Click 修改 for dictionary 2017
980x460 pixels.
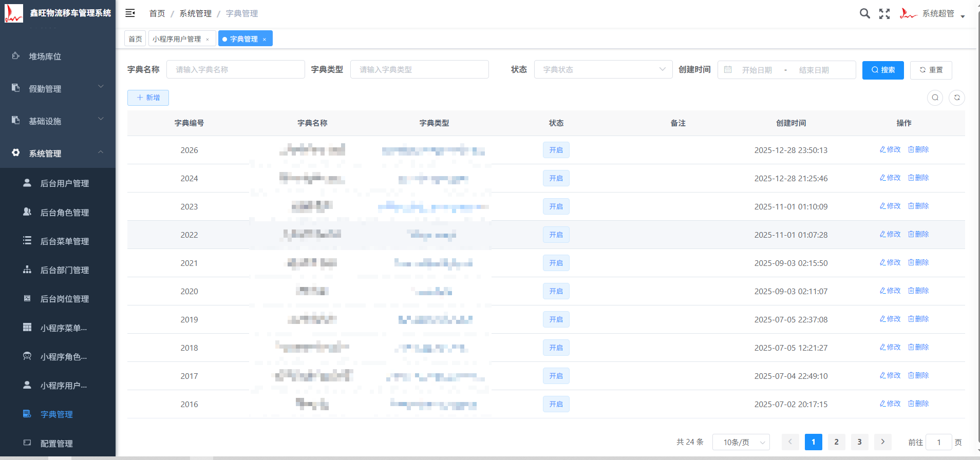pyautogui.click(x=890, y=375)
